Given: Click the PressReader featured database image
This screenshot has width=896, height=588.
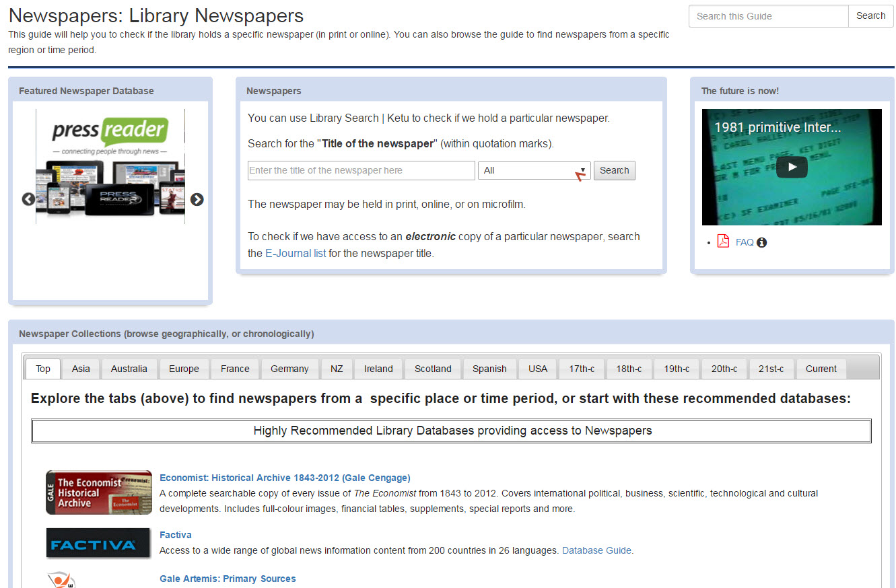Looking at the screenshot, I should pyautogui.click(x=110, y=166).
